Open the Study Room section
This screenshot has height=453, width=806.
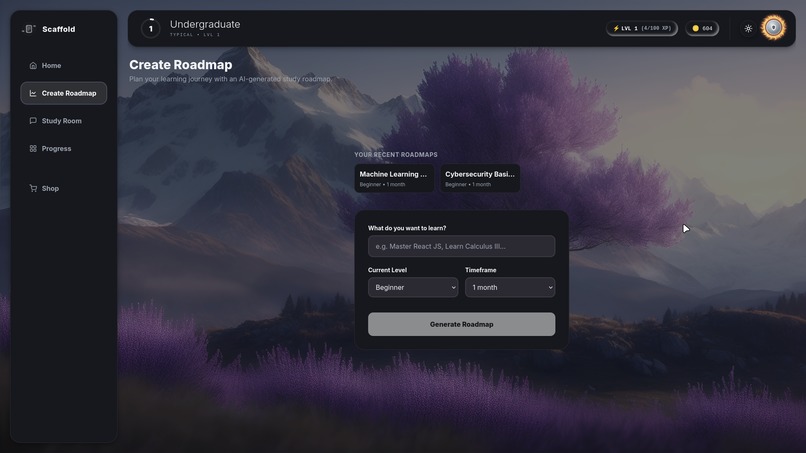pos(64,121)
